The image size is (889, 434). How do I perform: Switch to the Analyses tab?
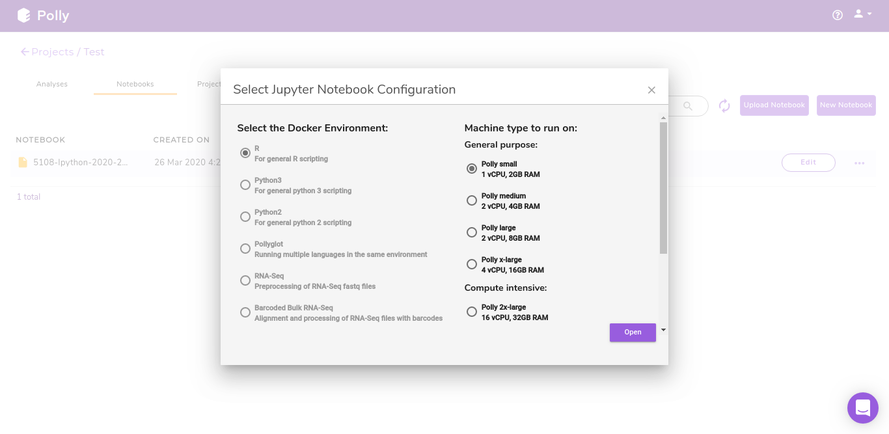click(52, 84)
